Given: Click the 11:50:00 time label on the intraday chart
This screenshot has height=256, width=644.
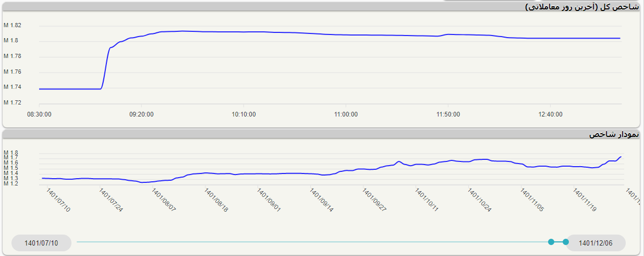Looking at the screenshot, I should (x=447, y=114).
